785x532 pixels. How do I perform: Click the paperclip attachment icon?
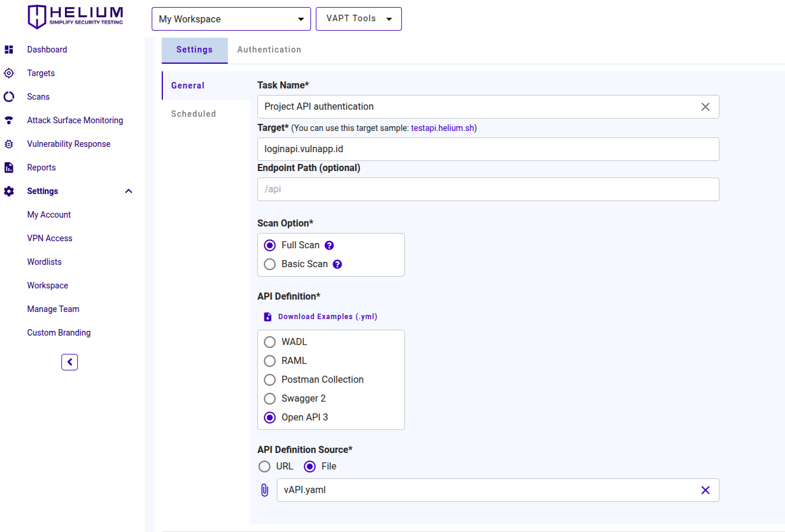click(x=264, y=490)
